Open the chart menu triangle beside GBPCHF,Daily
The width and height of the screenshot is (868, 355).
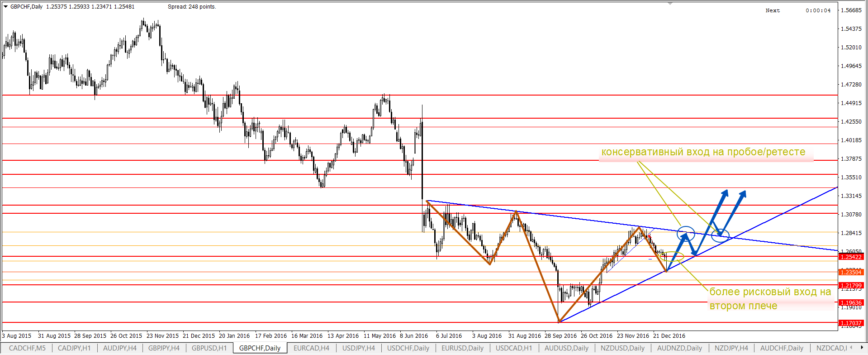(6, 7)
